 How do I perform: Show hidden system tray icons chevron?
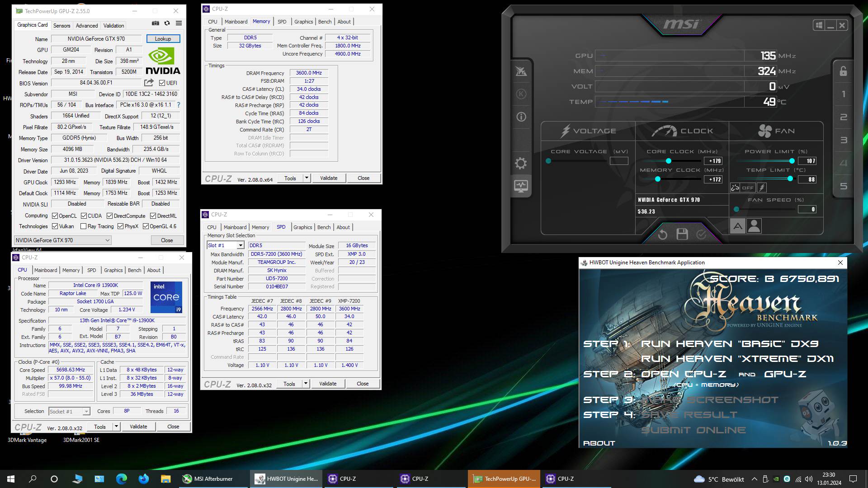(x=754, y=479)
